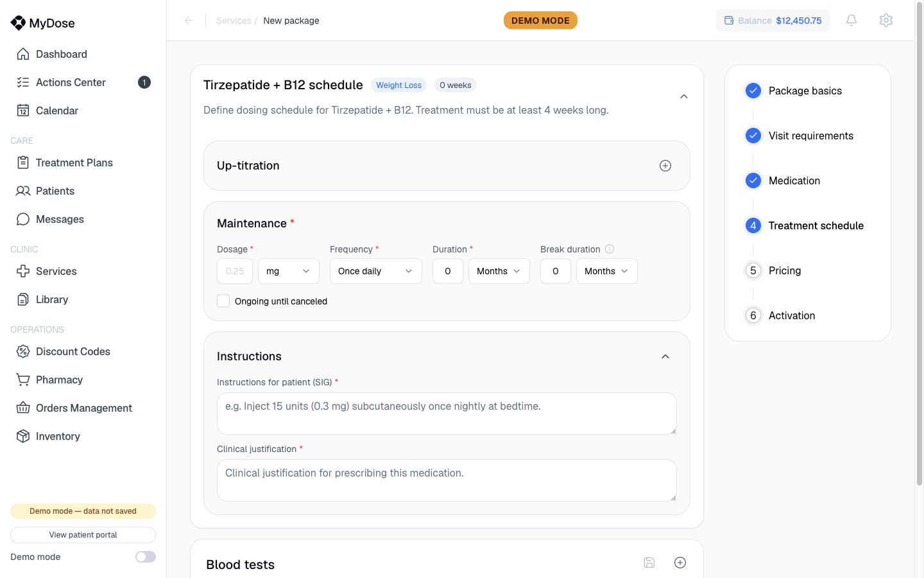
Task: Save Blood tests with disk icon
Action: pos(649,563)
